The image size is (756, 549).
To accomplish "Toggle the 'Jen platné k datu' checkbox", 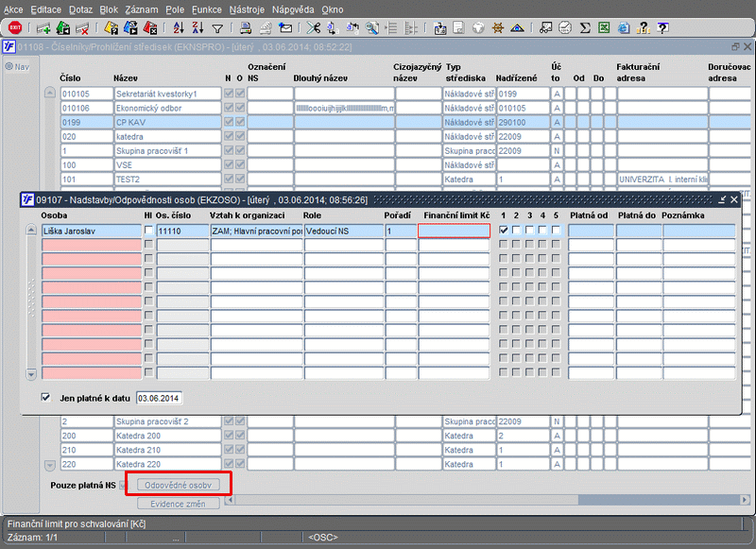I will [46, 398].
